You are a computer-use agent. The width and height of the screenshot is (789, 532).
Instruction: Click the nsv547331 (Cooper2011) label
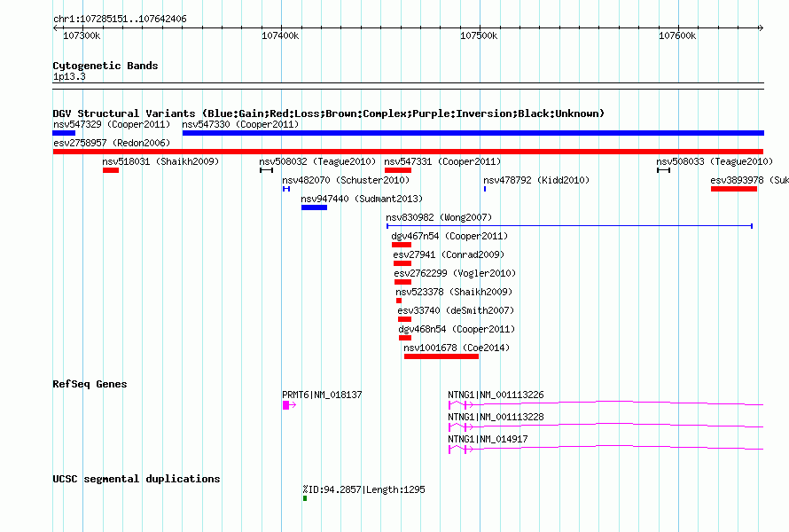(442, 161)
